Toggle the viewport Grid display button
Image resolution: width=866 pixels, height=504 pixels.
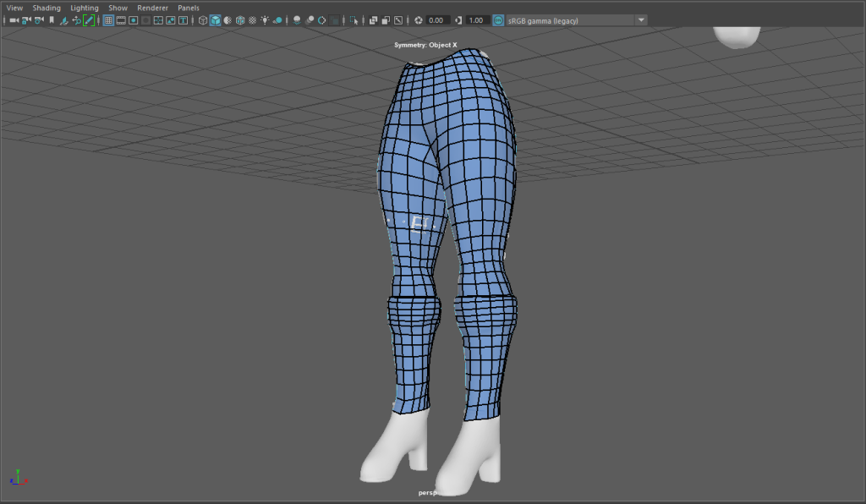tap(108, 20)
